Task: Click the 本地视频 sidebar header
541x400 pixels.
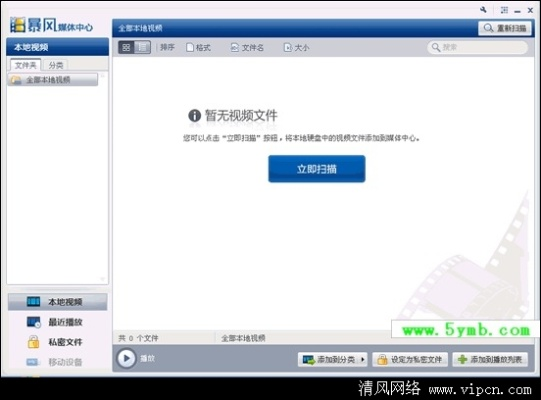Action: pos(58,47)
